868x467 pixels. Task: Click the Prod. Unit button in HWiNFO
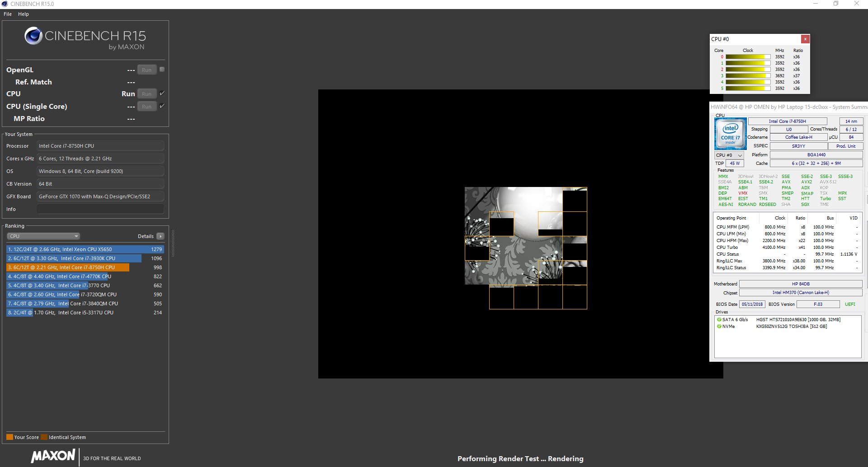[845, 146]
